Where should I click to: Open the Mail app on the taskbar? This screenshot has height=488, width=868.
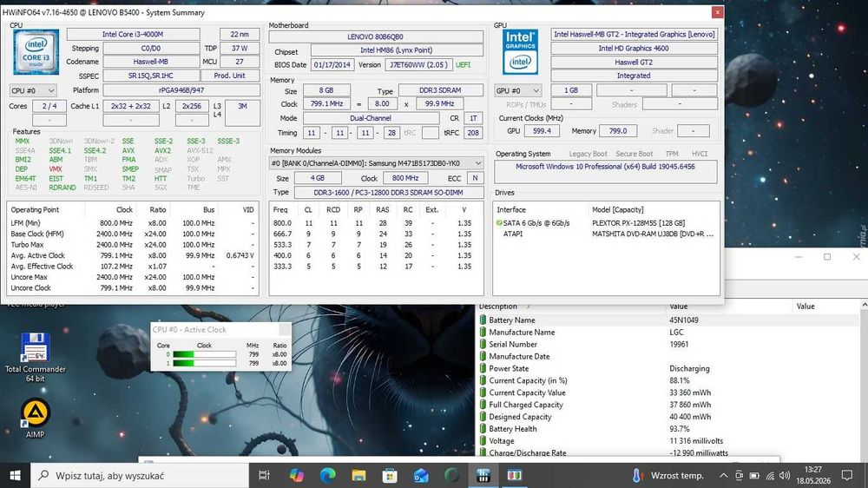click(421, 475)
